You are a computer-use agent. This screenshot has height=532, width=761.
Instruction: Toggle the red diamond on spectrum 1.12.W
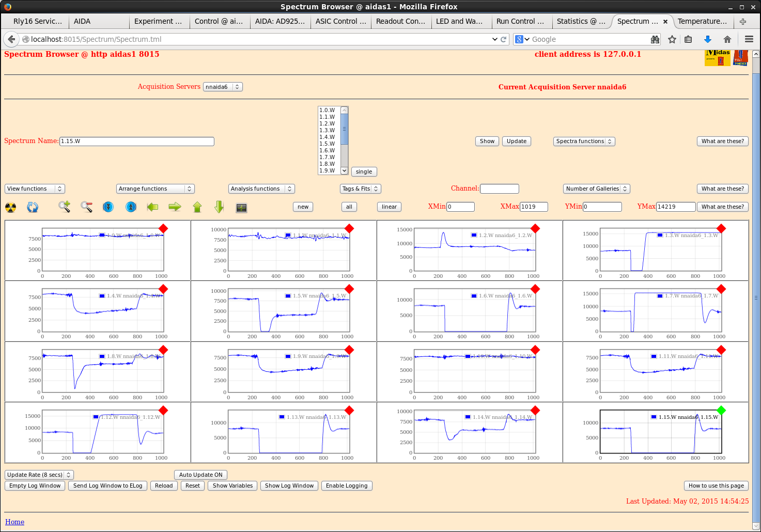pyautogui.click(x=163, y=410)
